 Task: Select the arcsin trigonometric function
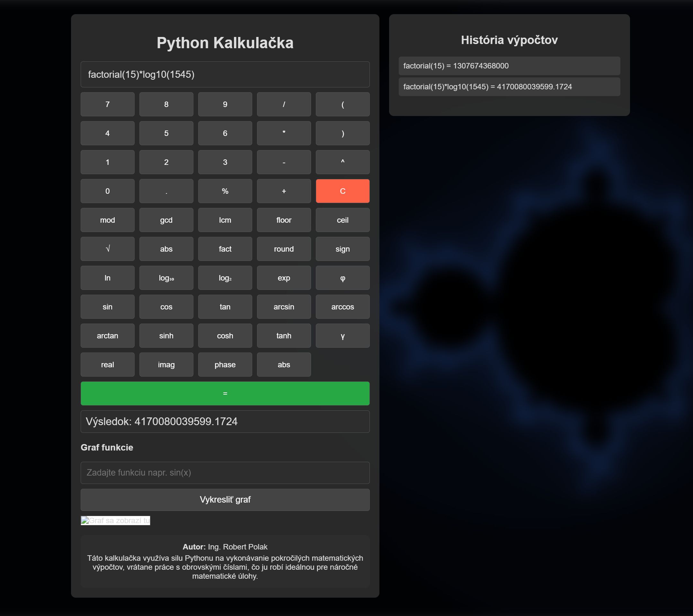point(284,307)
